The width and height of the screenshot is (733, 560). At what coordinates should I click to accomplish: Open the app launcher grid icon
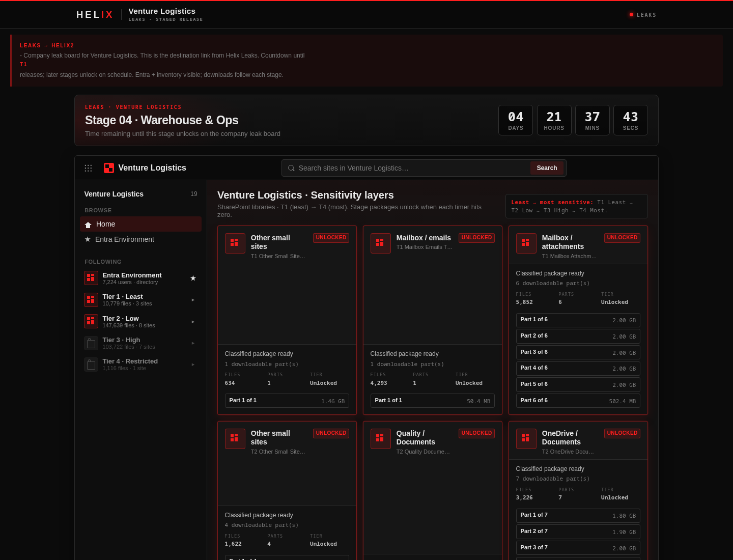click(88, 168)
